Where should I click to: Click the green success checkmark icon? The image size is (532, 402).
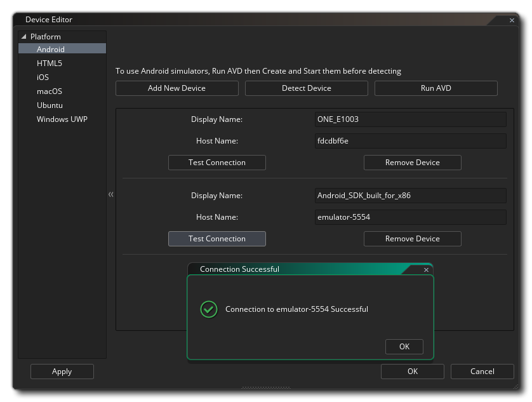[209, 309]
